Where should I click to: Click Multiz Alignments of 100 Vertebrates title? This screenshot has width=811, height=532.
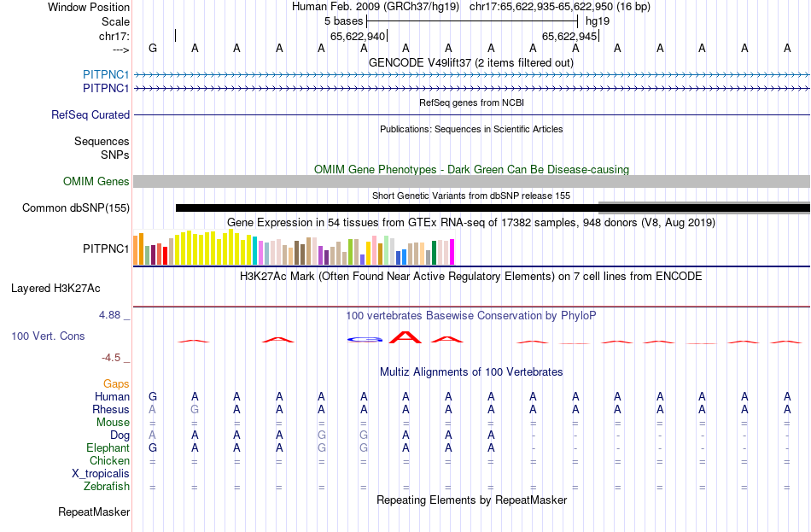pyautogui.click(x=471, y=372)
